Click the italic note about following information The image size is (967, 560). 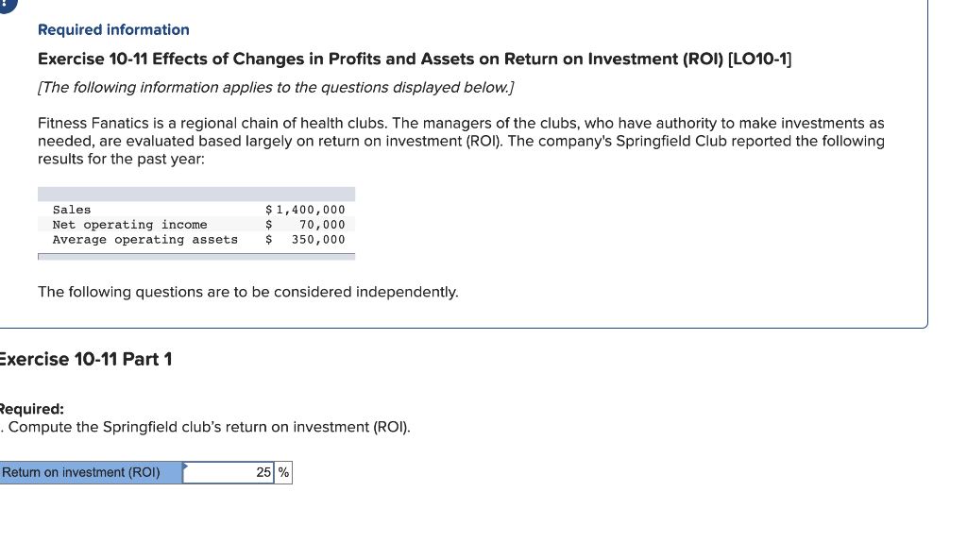pos(276,88)
